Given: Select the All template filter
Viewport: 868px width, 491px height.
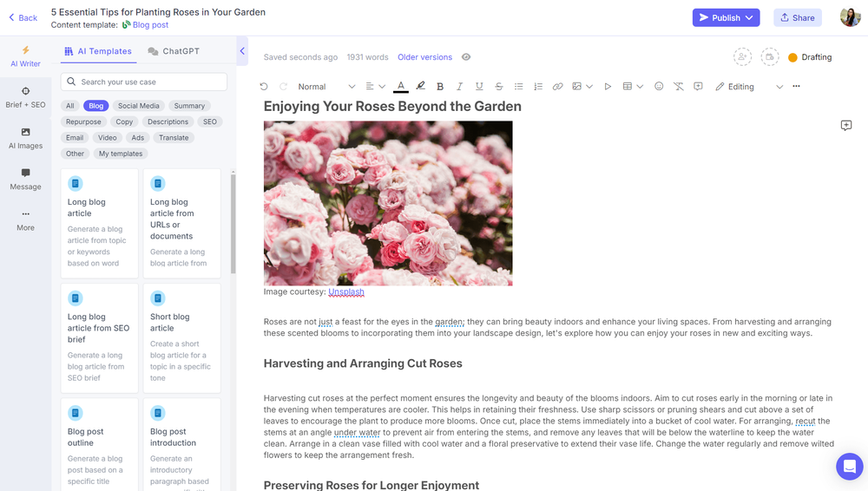Looking at the screenshot, I should (69, 106).
